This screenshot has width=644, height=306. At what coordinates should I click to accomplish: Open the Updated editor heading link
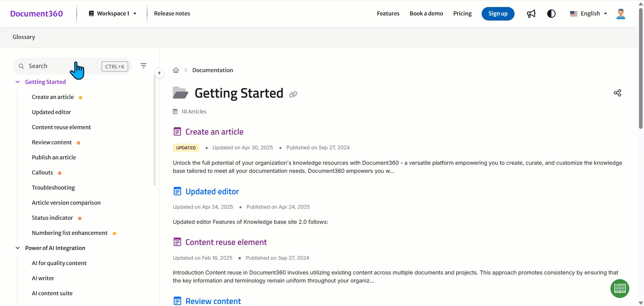pos(212,191)
